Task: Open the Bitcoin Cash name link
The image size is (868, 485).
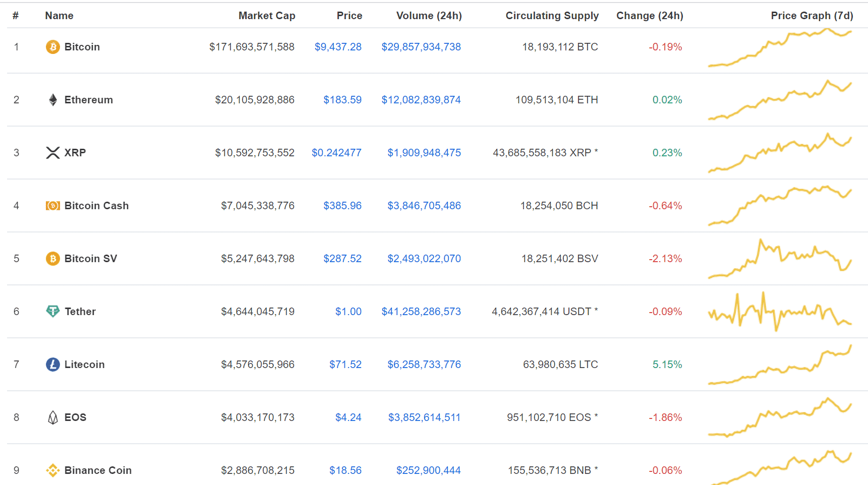Action: (97, 206)
